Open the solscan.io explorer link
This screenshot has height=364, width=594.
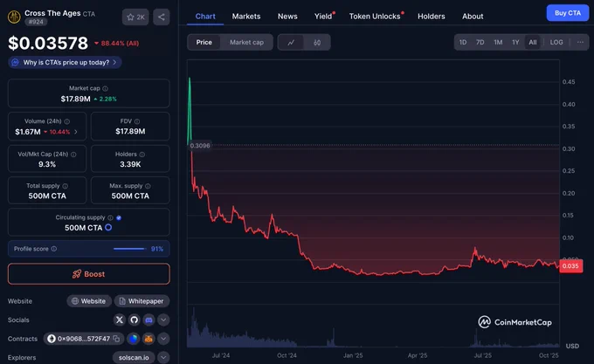[x=134, y=358]
